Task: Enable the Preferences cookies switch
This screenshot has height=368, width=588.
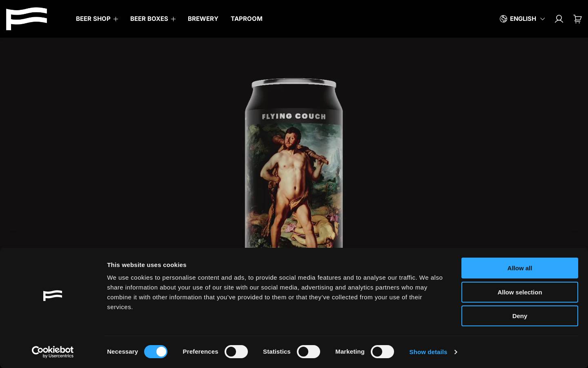Action: pyautogui.click(x=236, y=352)
